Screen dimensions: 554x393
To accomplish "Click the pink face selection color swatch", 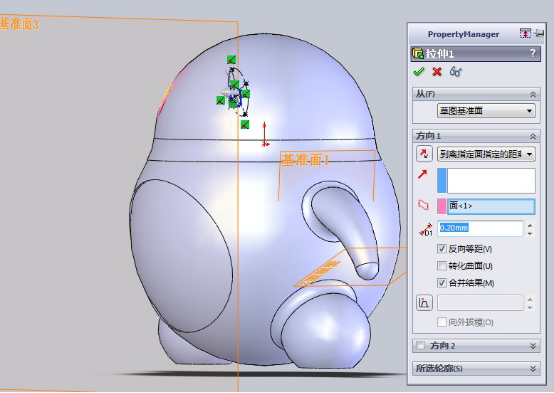I will point(442,206).
